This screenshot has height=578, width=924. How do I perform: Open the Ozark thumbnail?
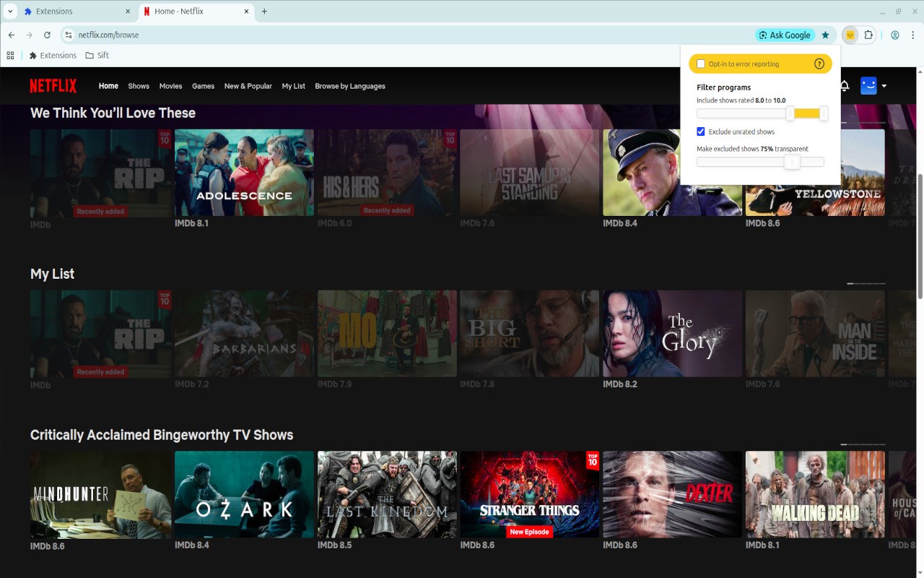tap(244, 495)
